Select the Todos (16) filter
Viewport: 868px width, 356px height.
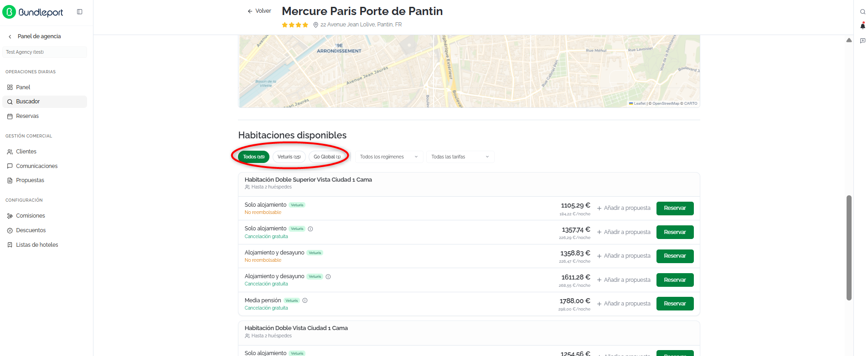pyautogui.click(x=253, y=157)
